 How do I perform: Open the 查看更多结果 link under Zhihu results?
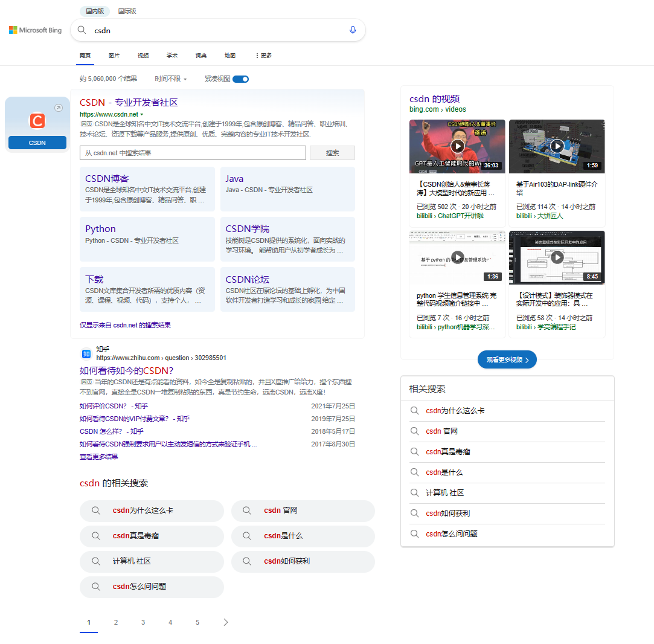[x=99, y=457]
